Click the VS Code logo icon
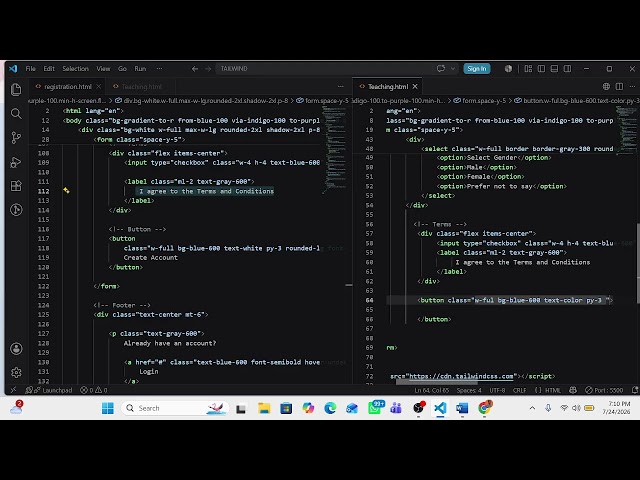The image size is (640, 480). click(x=13, y=69)
